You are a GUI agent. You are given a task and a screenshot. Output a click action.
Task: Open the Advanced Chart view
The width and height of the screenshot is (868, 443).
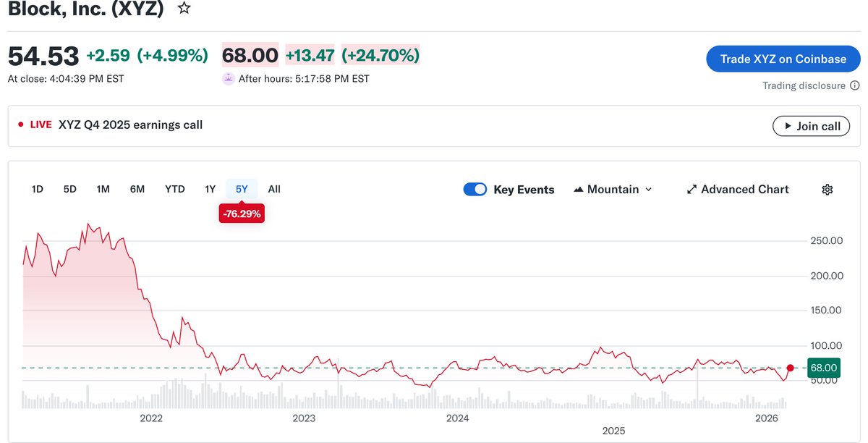pyautogui.click(x=738, y=190)
